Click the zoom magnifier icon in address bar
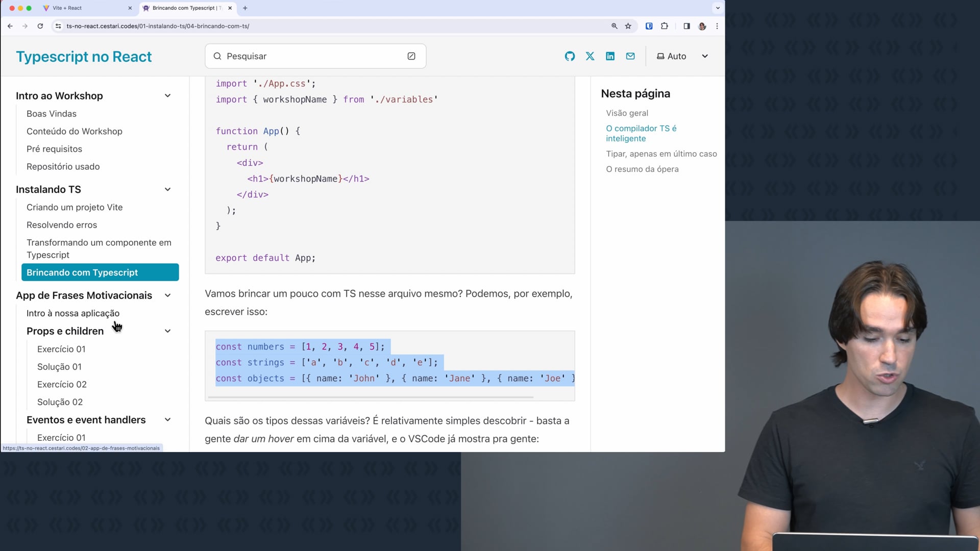This screenshot has height=551, width=980. click(x=615, y=26)
